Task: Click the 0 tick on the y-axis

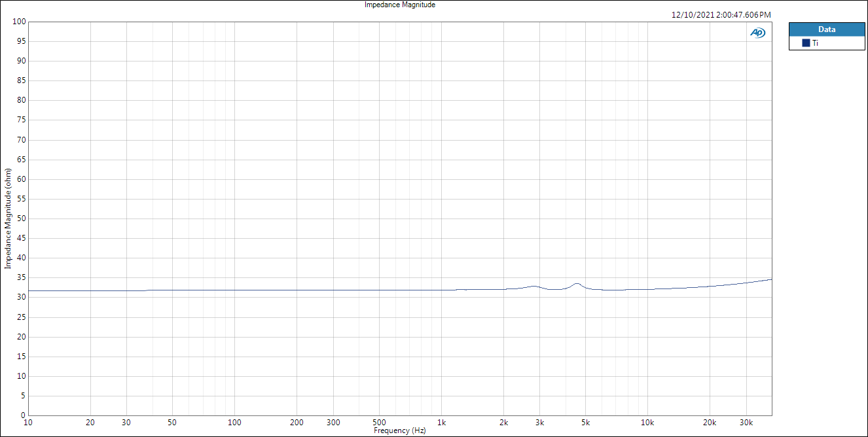Action: click(x=22, y=415)
